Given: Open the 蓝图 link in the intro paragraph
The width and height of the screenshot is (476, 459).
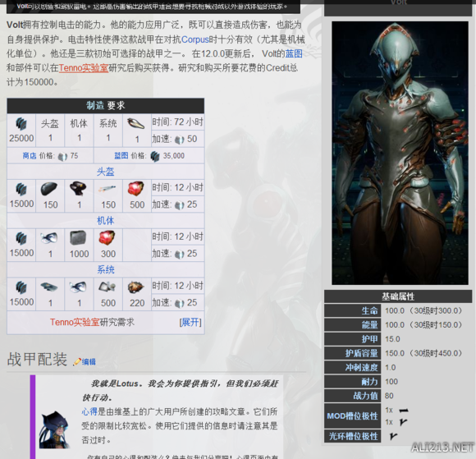Looking at the screenshot, I should [x=294, y=53].
